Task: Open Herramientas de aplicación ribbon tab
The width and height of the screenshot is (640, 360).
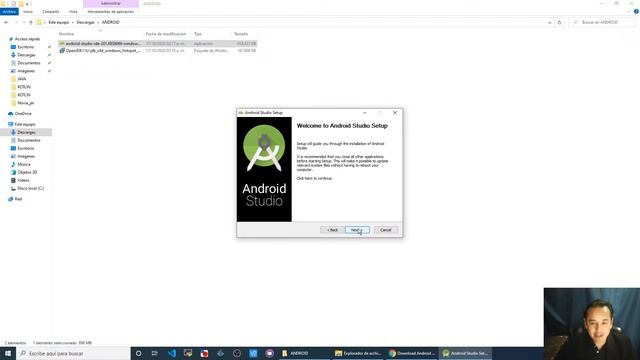Action: click(x=111, y=12)
